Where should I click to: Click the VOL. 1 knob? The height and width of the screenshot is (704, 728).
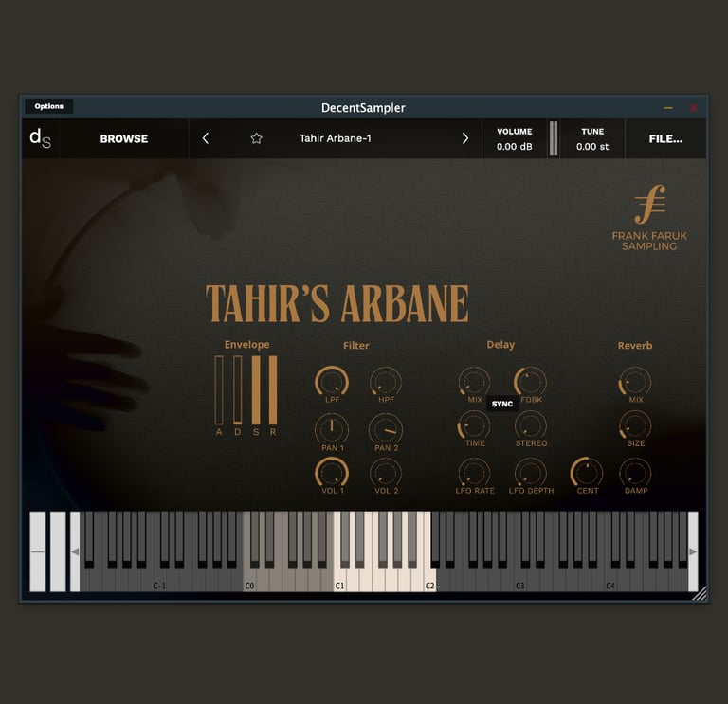point(332,474)
